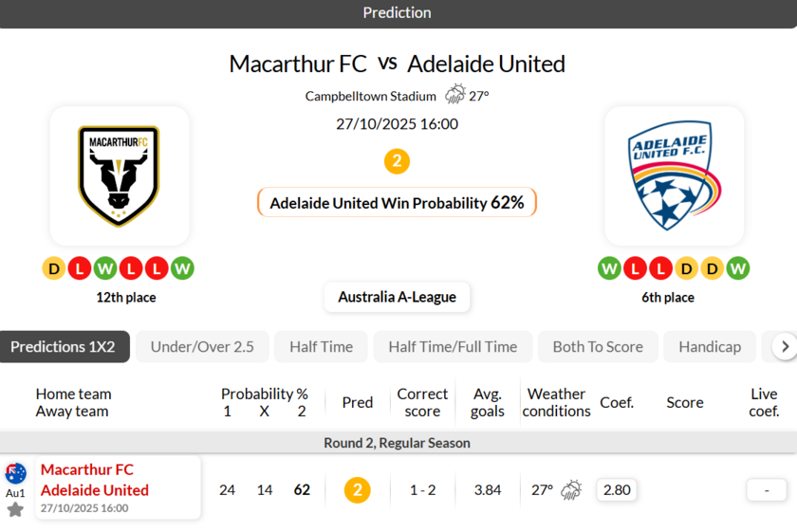Image resolution: width=797 pixels, height=532 pixels.
Task: Switch to the Under/Over 2.5 tab
Action: (202, 347)
